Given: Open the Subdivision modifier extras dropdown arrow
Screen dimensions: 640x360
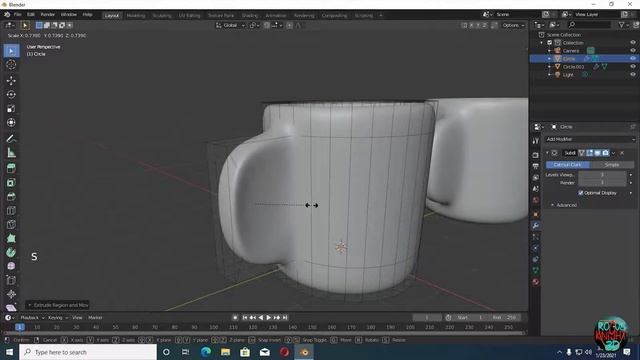Looking at the screenshot, I should pos(613,153).
